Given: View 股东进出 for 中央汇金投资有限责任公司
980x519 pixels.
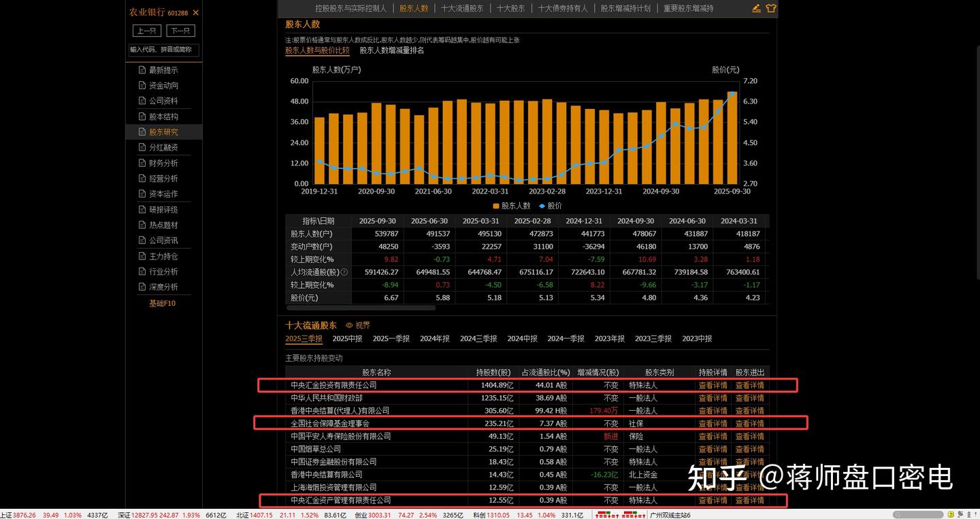Looking at the screenshot, I should pos(750,386).
